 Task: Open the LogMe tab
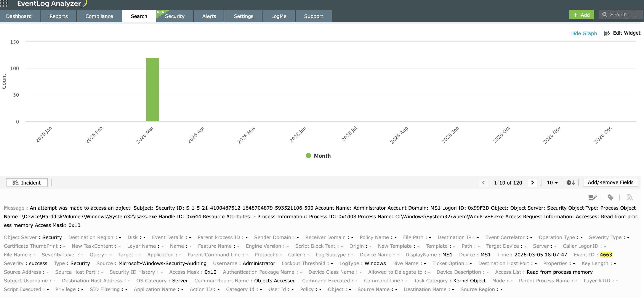[x=279, y=16]
